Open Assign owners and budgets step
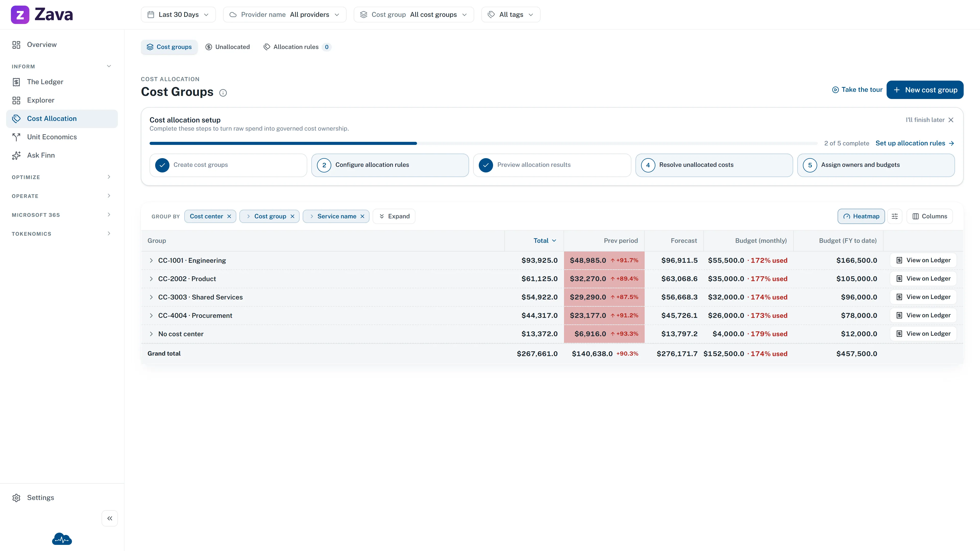This screenshot has width=980, height=551. (876, 165)
